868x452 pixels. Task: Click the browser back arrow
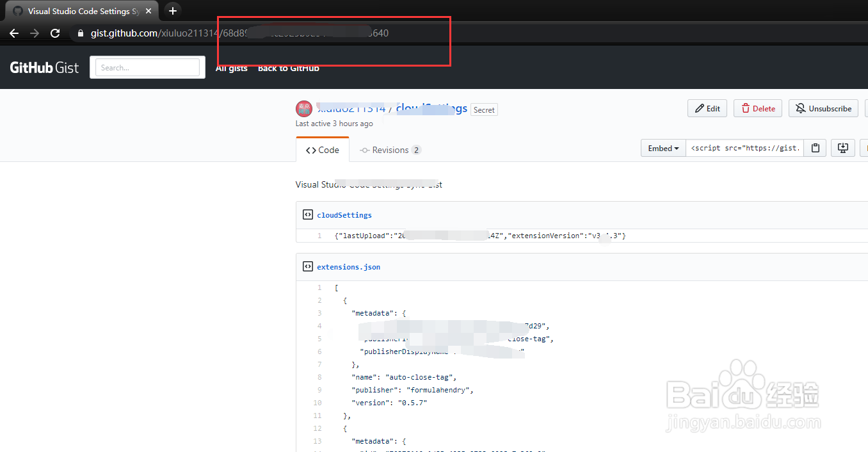coord(14,33)
